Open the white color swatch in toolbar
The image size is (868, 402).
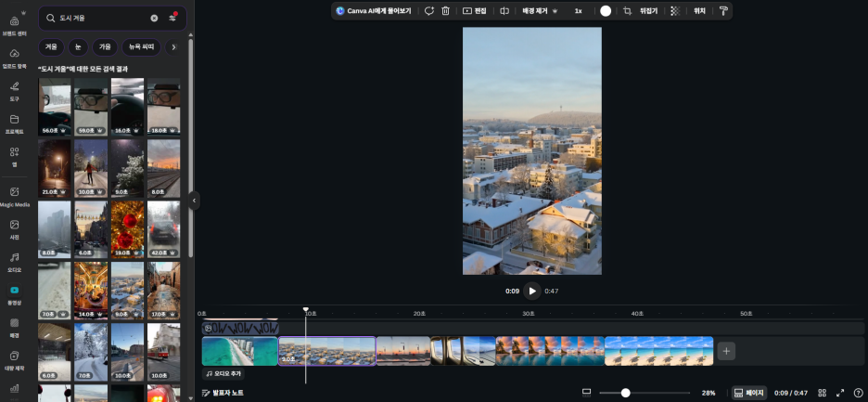(x=606, y=10)
